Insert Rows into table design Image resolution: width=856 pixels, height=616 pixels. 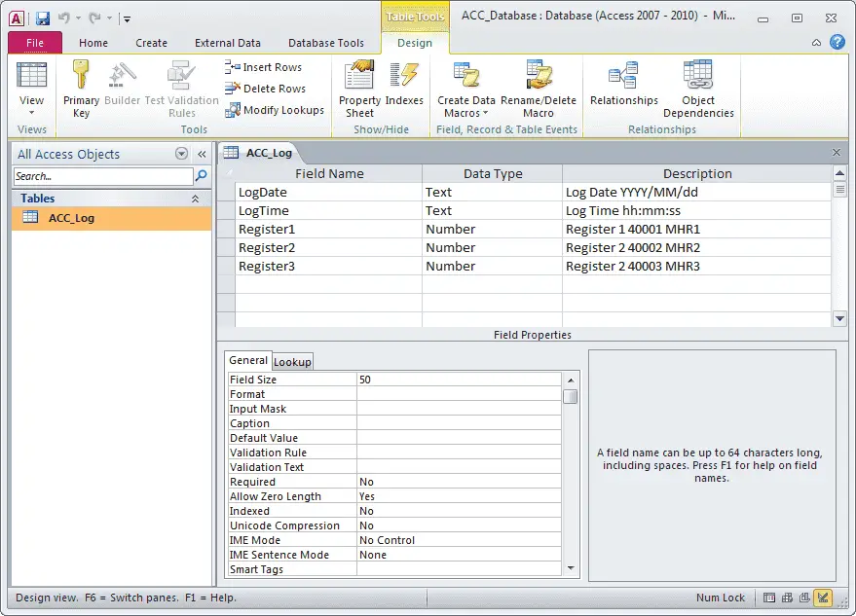263,67
